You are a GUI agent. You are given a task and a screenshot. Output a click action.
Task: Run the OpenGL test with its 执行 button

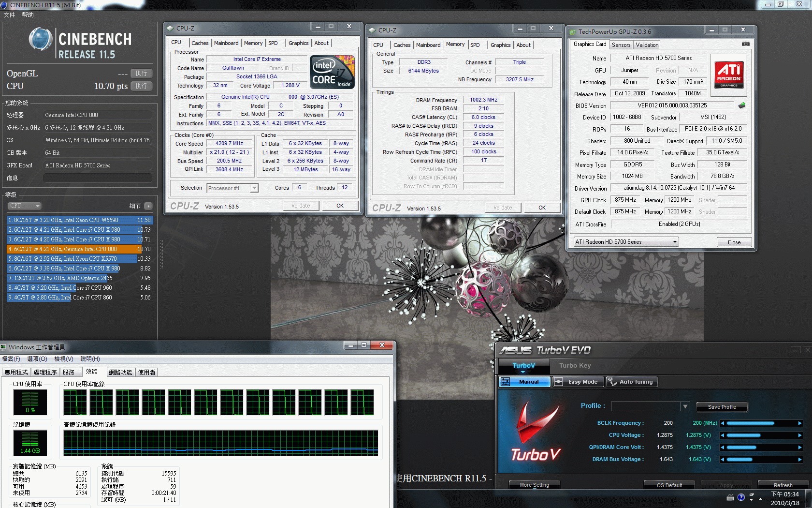pyautogui.click(x=141, y=74)
